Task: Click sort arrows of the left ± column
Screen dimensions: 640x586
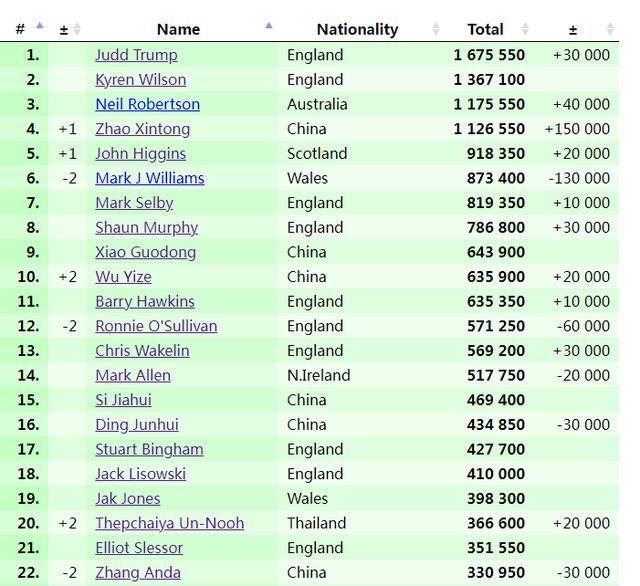Action: click(x=77, y=29)
